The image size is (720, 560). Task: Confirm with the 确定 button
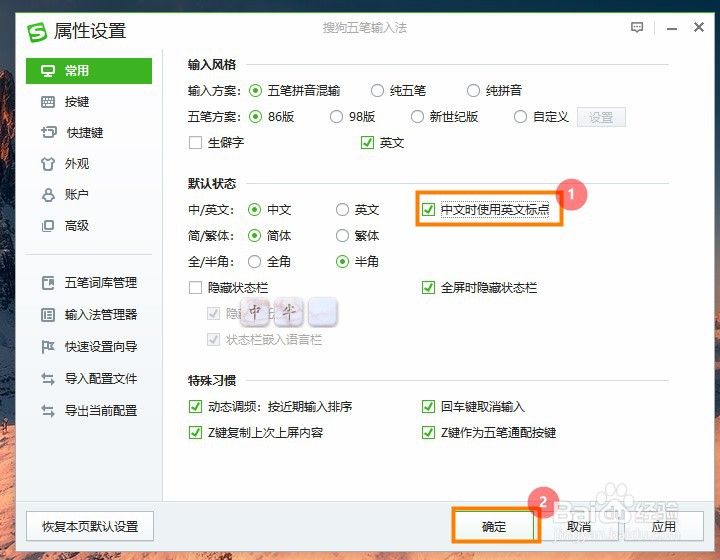pos(494,526)
